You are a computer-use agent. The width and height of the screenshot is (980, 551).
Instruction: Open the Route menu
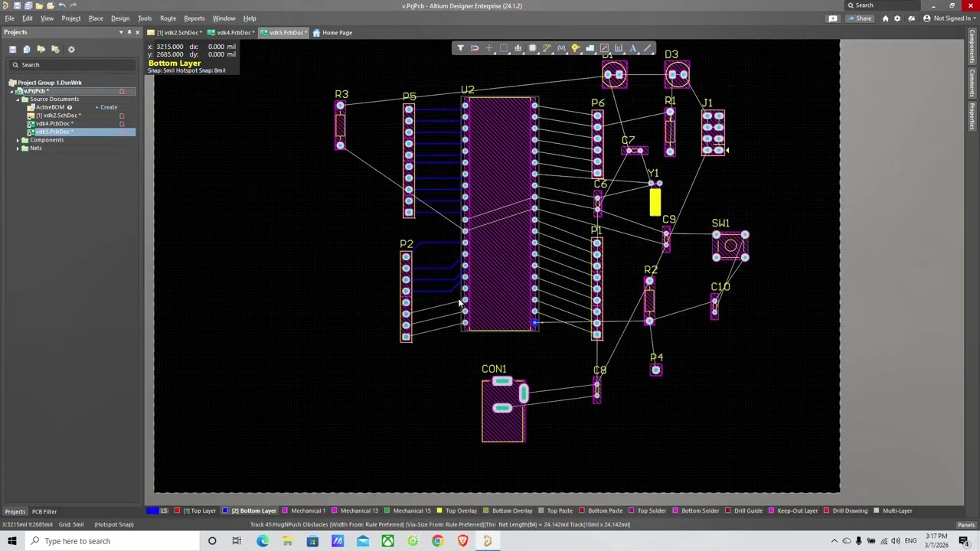coord(168,18)
